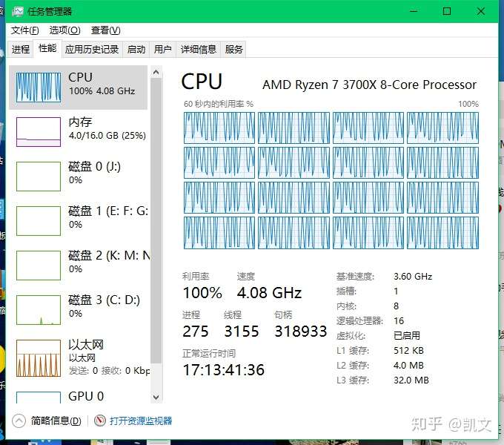Screen dimensions: 504x445
Task: Click the 虚拟化 status 已启用
Action: click(407, 336)
